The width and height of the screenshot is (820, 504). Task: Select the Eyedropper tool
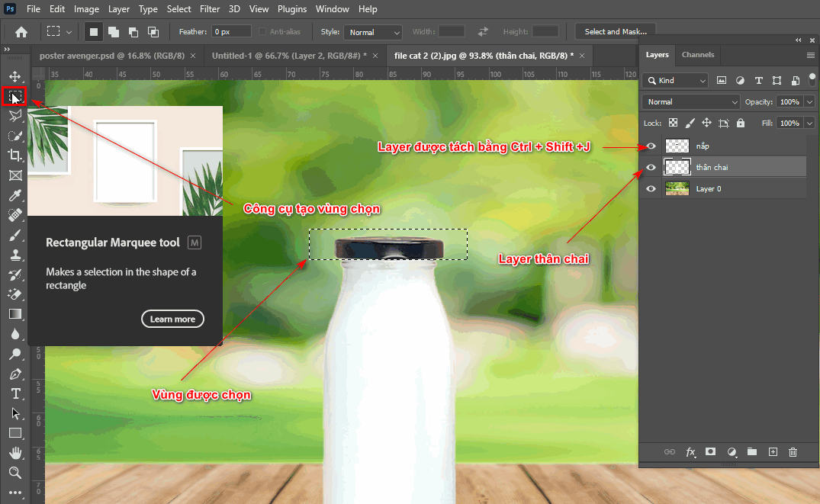coord(15,194)
